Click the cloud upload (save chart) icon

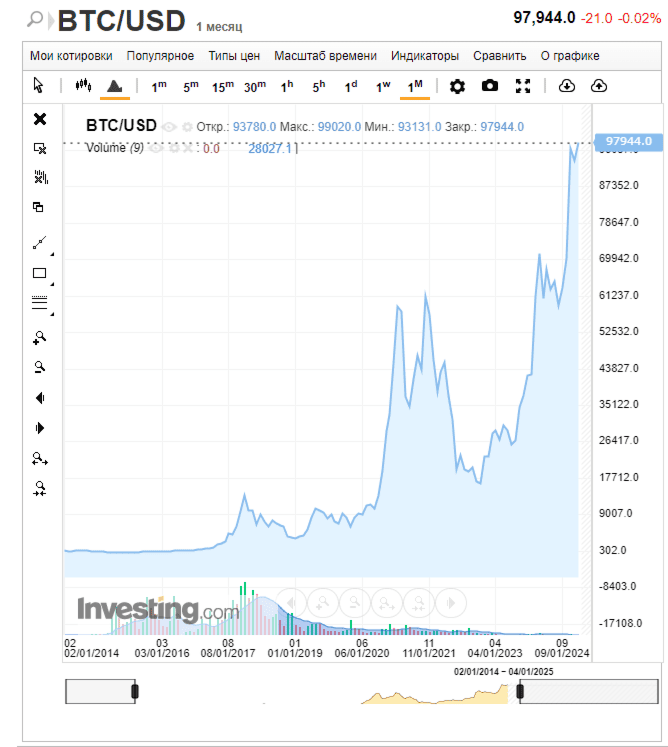pos(598,86)
